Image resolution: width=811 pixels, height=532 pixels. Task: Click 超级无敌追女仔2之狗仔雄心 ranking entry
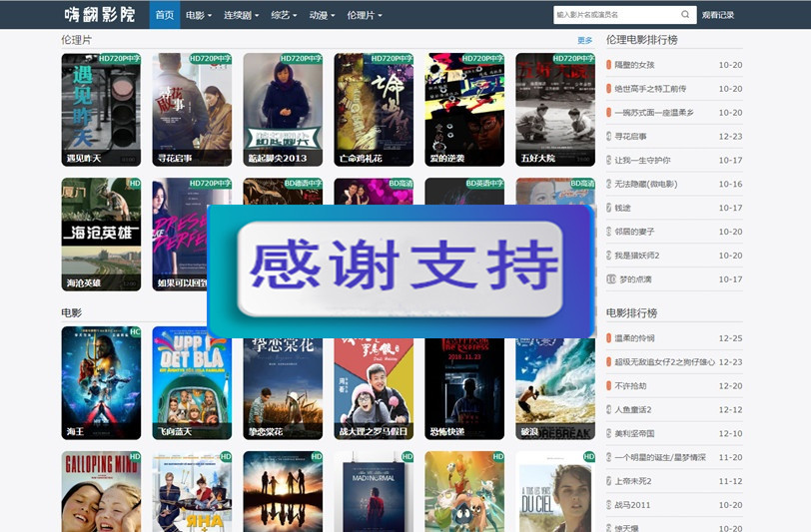[x=664, y=362]
